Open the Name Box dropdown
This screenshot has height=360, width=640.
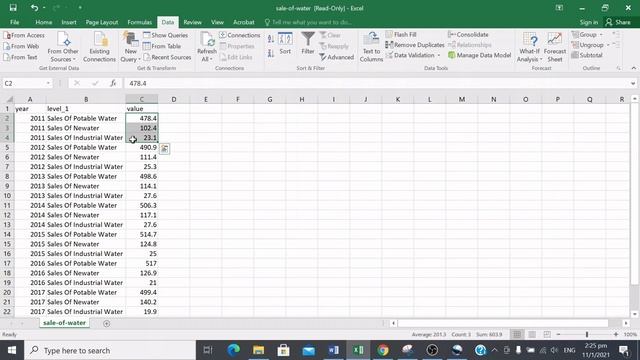tap(48, 83)
